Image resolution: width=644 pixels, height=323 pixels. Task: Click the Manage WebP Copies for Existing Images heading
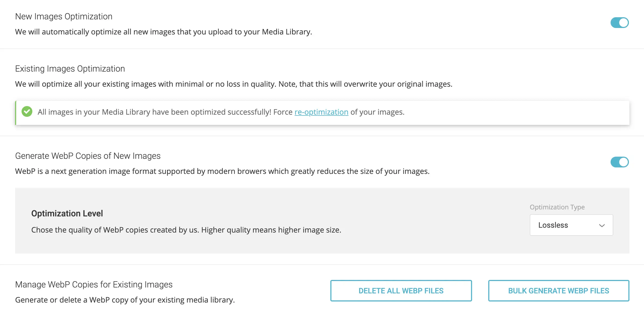coord(94,285)
